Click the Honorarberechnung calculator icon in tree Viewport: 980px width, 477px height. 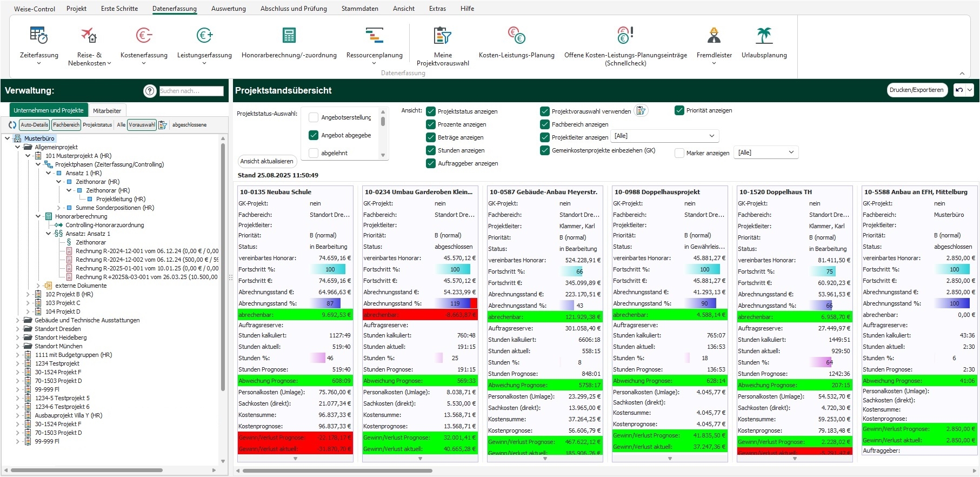click(49, 216)
